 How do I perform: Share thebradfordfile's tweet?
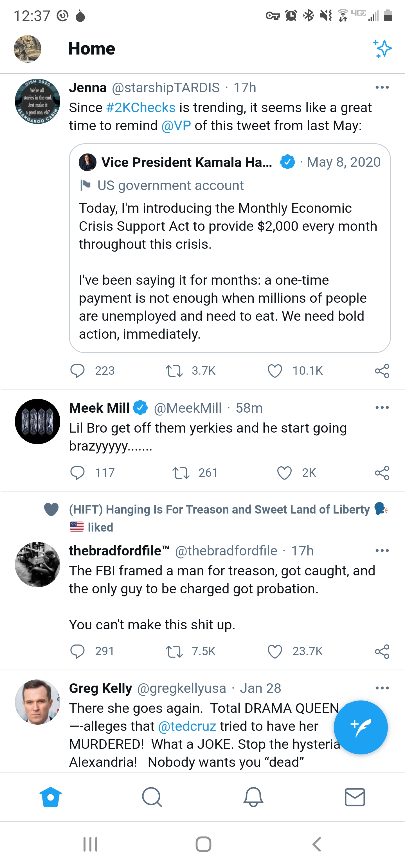coord(382,651)
